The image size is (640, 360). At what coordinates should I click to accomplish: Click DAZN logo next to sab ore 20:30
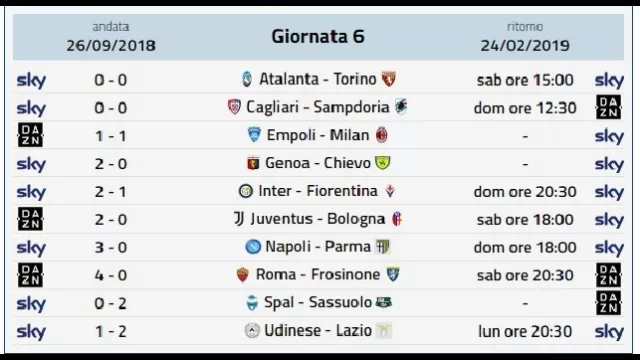[x=609, y=275]
